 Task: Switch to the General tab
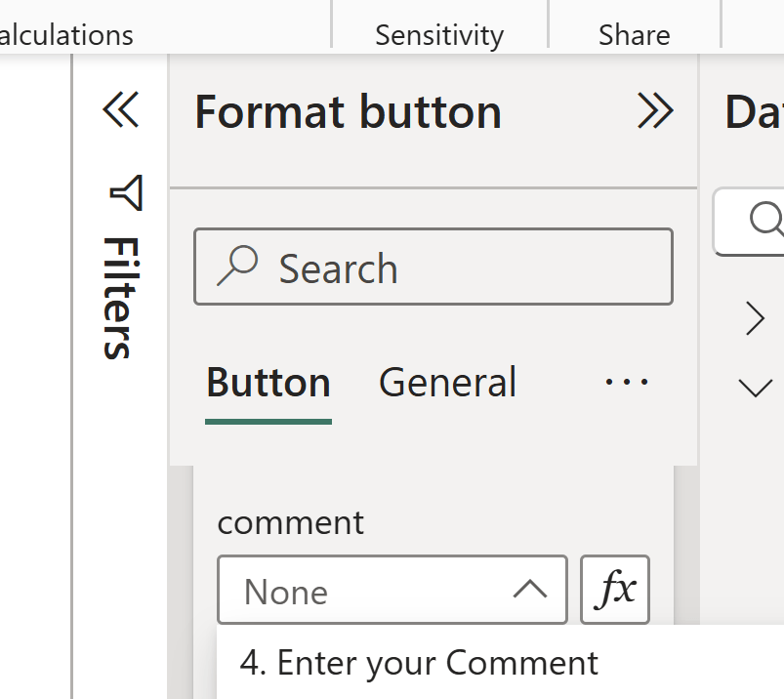click(447, 383)
